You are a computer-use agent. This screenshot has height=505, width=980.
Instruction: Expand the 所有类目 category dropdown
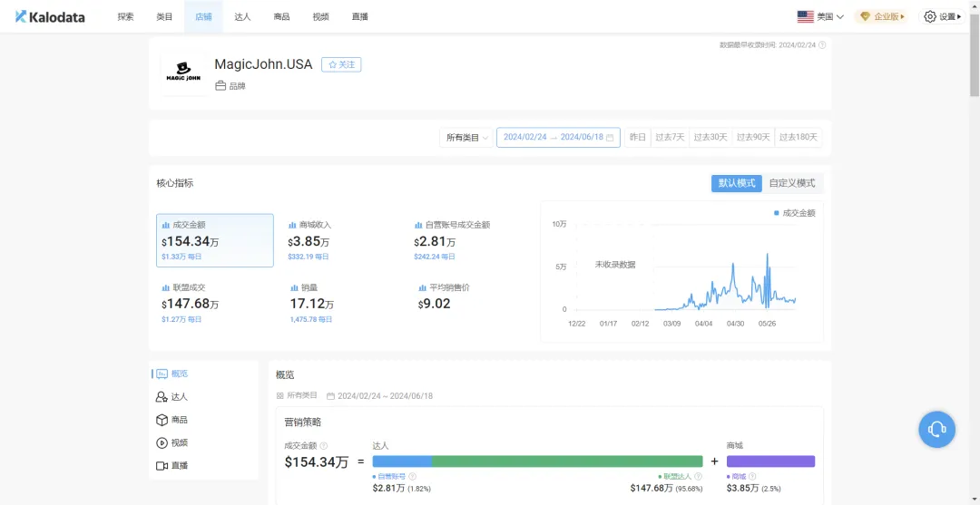(x=467, y=138)
